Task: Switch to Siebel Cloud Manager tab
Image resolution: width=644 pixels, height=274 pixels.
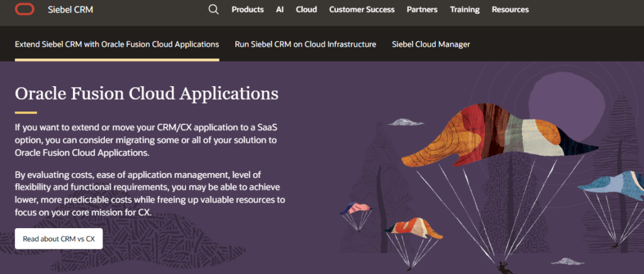Action: coord(431,44)
